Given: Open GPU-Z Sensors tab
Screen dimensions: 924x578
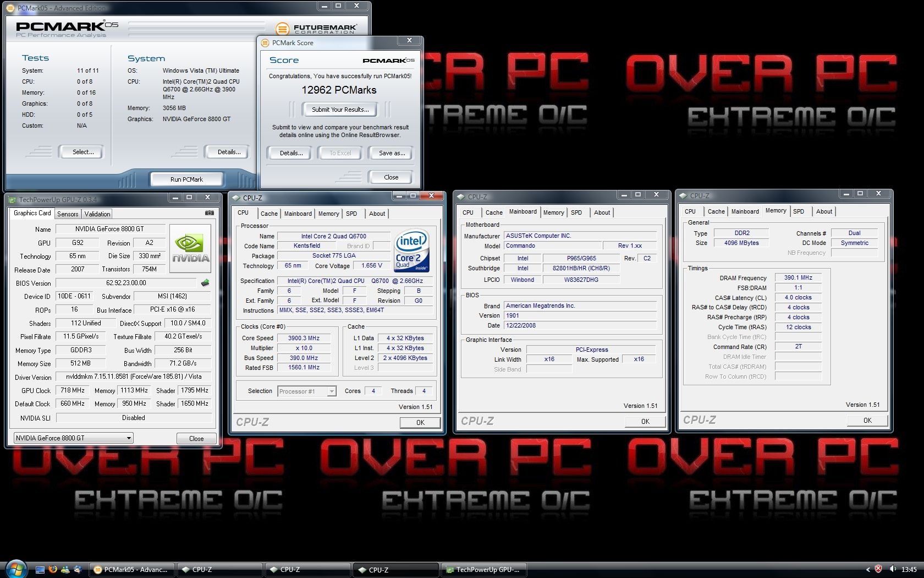Looking at the screenshot, I should point(68,214).
